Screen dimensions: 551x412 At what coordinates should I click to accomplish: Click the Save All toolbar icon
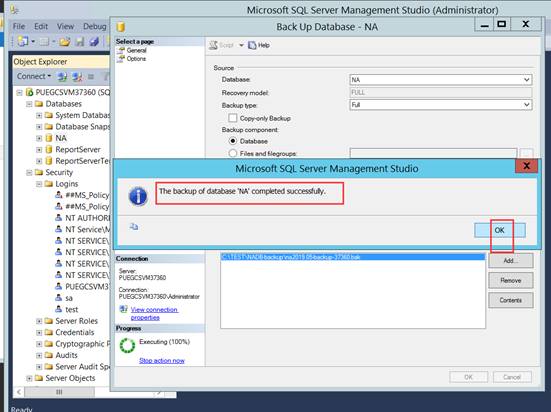(x=94, y=41)
